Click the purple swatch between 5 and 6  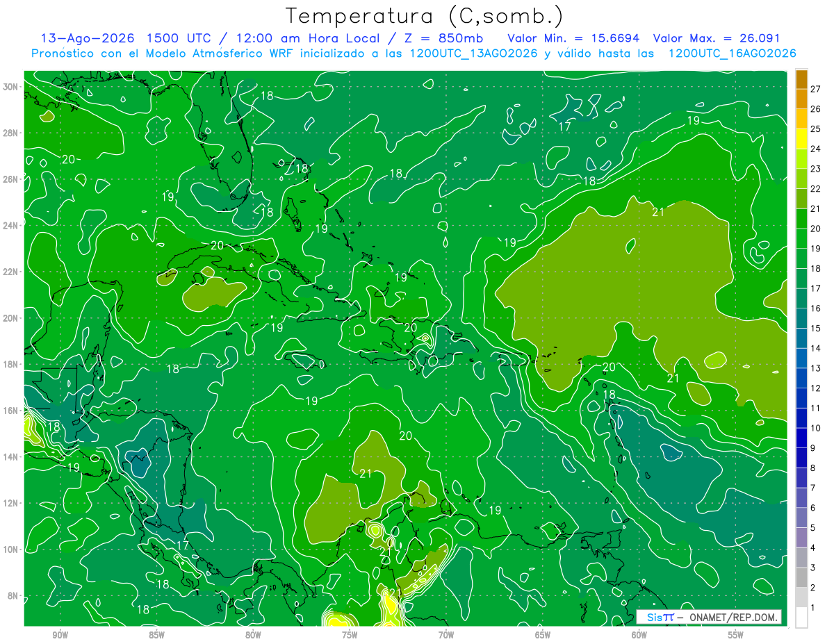click(x=801, y=518)
